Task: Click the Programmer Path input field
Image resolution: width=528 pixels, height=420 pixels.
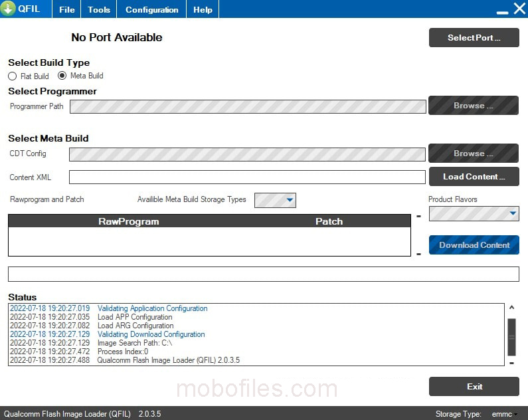Action: [x=248, y=106]
